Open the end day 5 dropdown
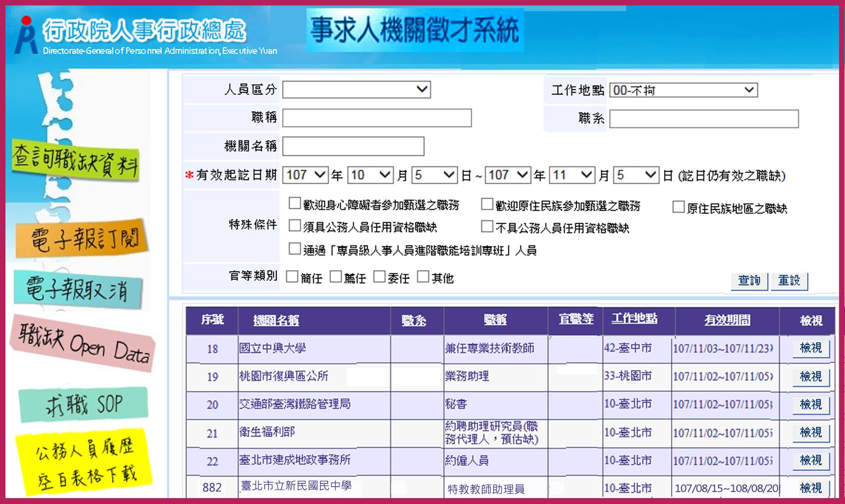 pyautogui.click(x=636, y=175)
